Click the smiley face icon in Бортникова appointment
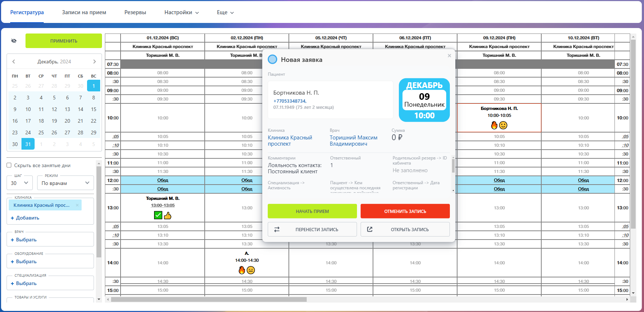Viewport: 644px width, 312px height. coord(503,125)
